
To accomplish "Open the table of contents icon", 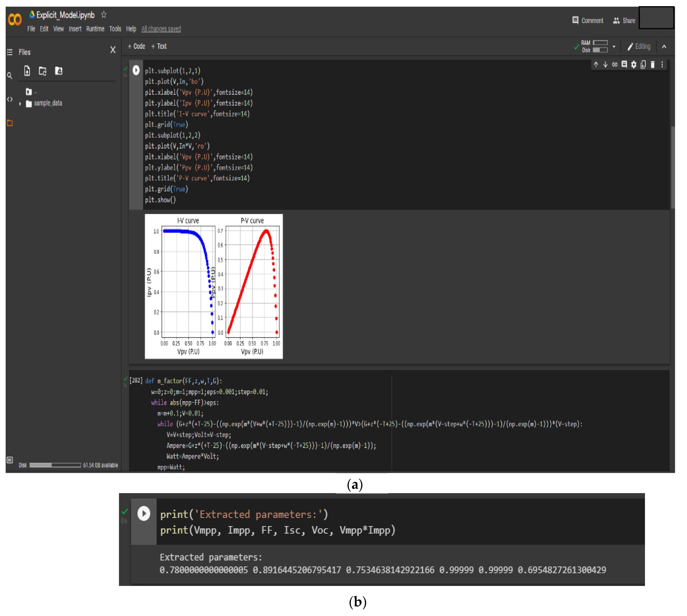I will pyautogui.click(x=10, y=52).
